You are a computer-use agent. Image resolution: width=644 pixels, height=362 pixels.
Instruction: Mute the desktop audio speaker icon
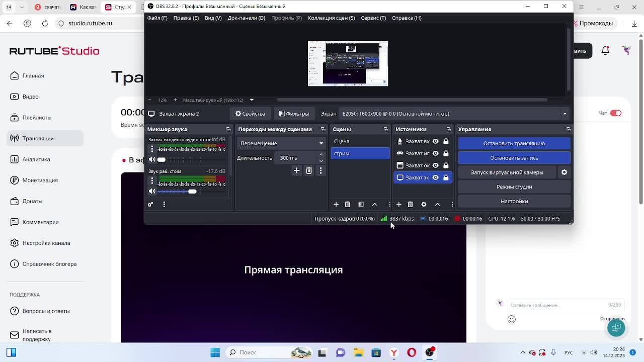tap(152, 191)
